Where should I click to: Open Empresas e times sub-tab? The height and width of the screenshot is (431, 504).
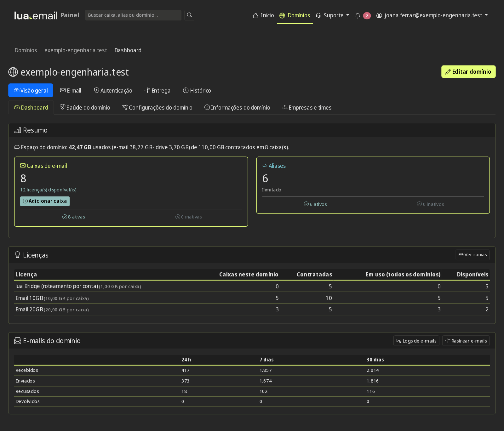pos(306,108)
